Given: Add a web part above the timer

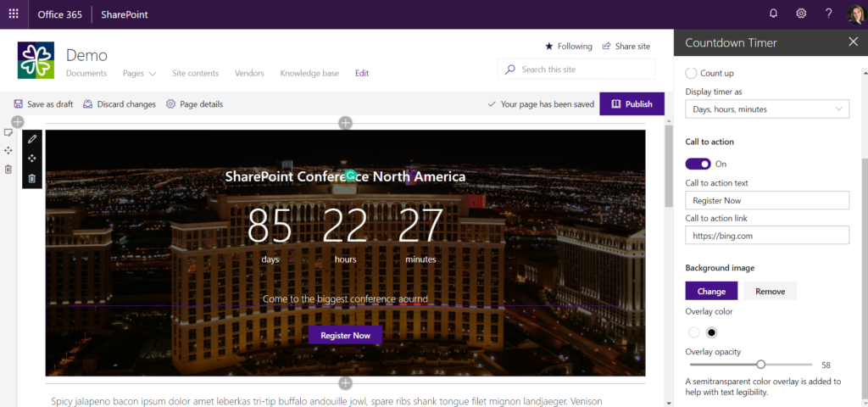Looking at the screenshot, I should [346, 123].
